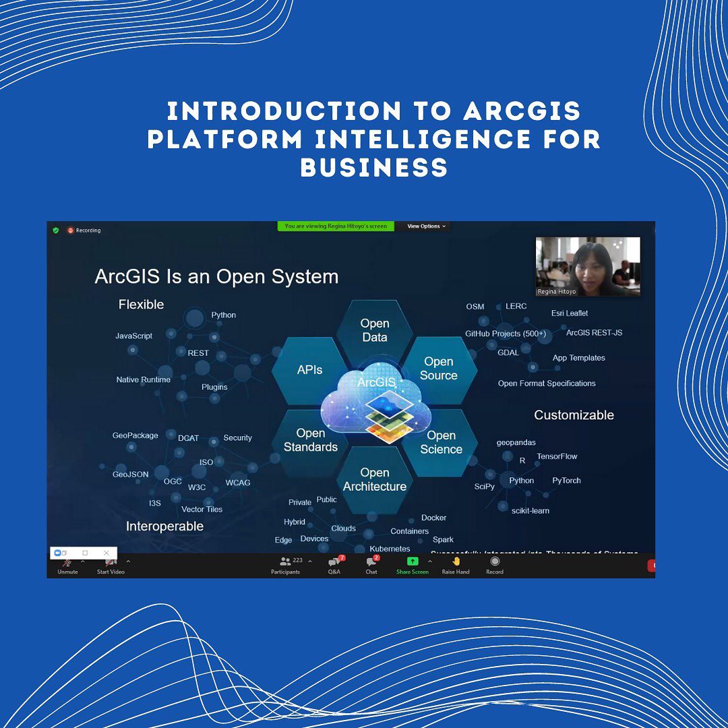Click the green encryption shield icon
The height and width of the screenshot is (728, 728).
click(56, 231)
